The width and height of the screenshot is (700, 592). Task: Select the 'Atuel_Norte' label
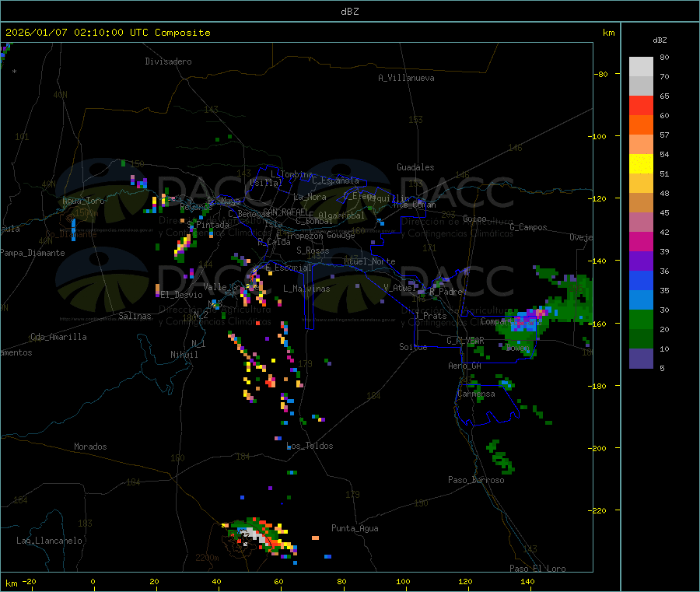pos(369,261)
